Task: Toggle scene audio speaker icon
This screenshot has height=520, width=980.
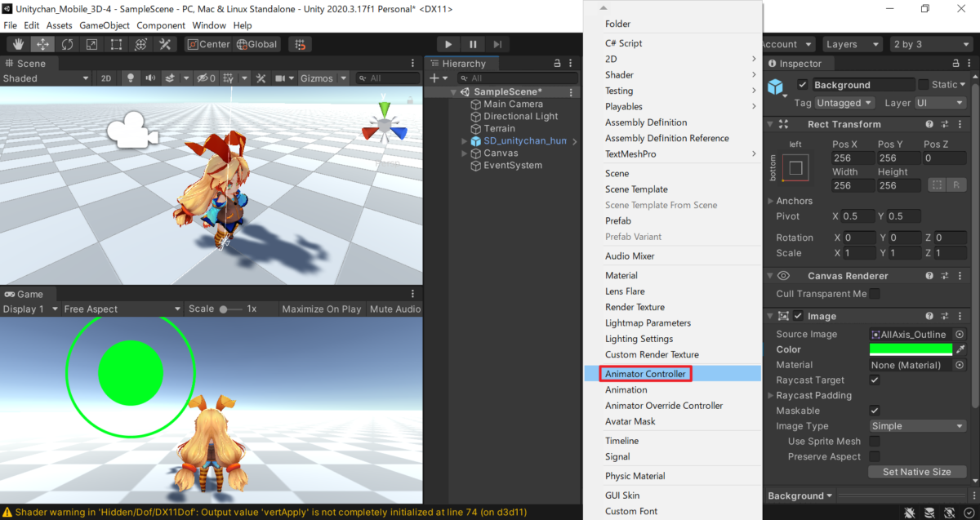Action: tap(150, 78)
